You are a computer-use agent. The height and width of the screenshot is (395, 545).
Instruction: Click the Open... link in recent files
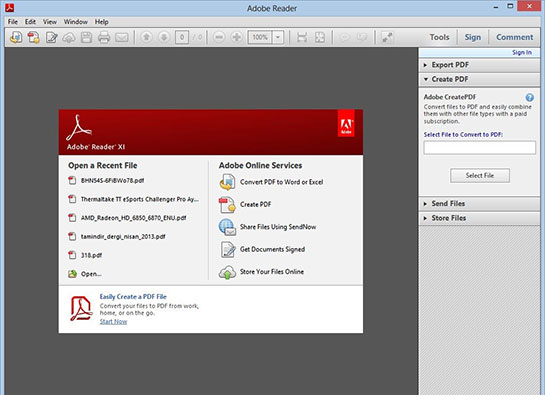pos(91,274)
